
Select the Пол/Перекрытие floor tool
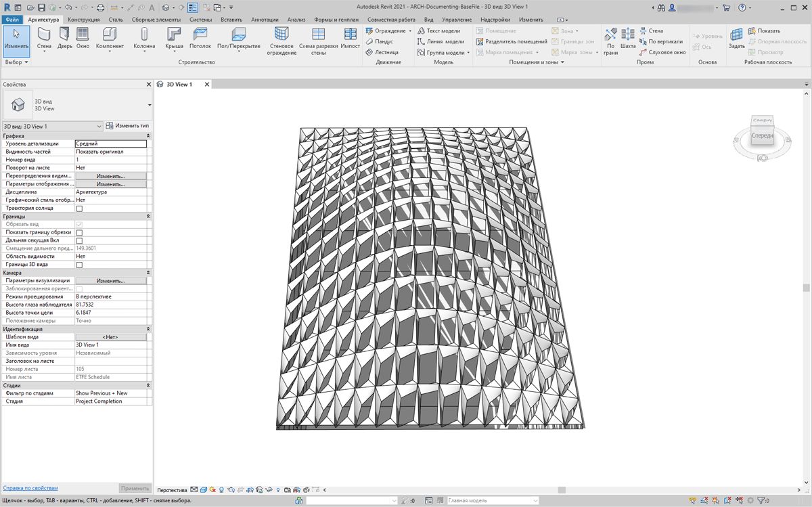(238, 39)
